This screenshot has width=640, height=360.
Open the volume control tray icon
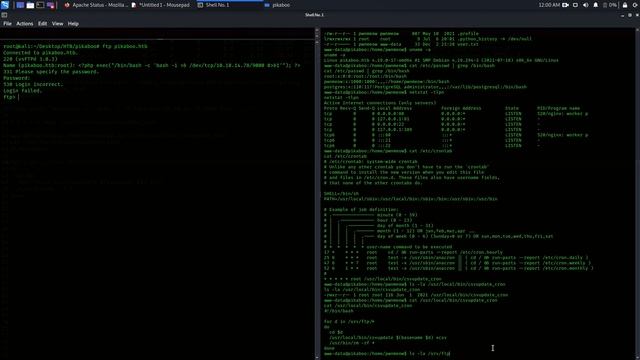pos(586,5)
